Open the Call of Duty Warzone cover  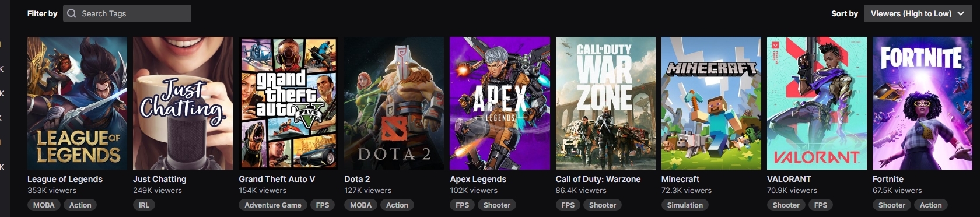coord(605,103)
